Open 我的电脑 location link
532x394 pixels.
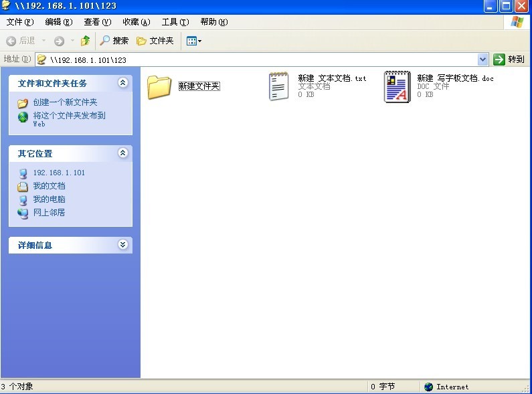50,199
